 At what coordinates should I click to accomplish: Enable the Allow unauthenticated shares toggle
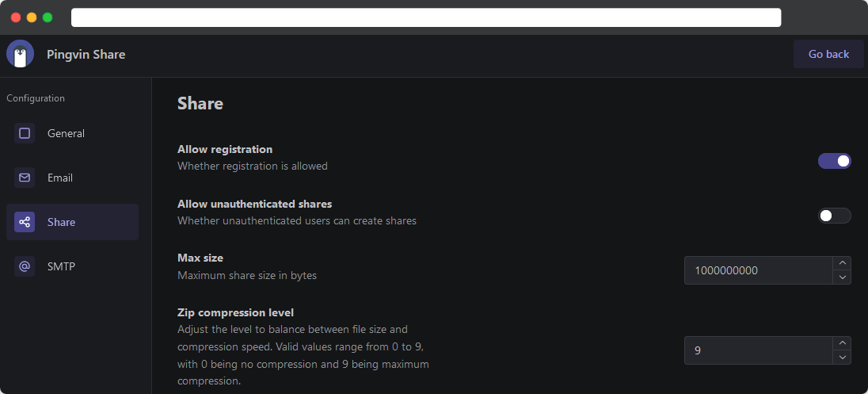[834, 216]
